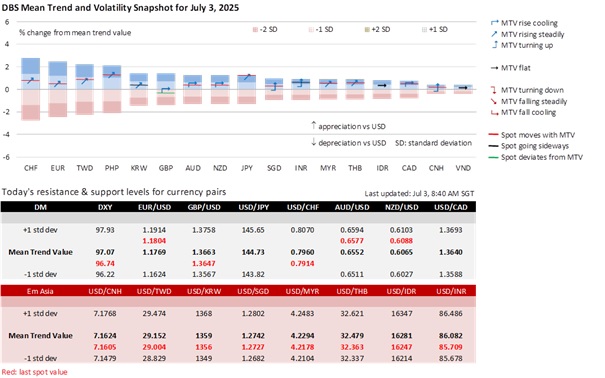Click the MTV rising steadily legend arrow
Image resolution: width=605 pixels, height=378 pixels.
(x=494, y=34)
